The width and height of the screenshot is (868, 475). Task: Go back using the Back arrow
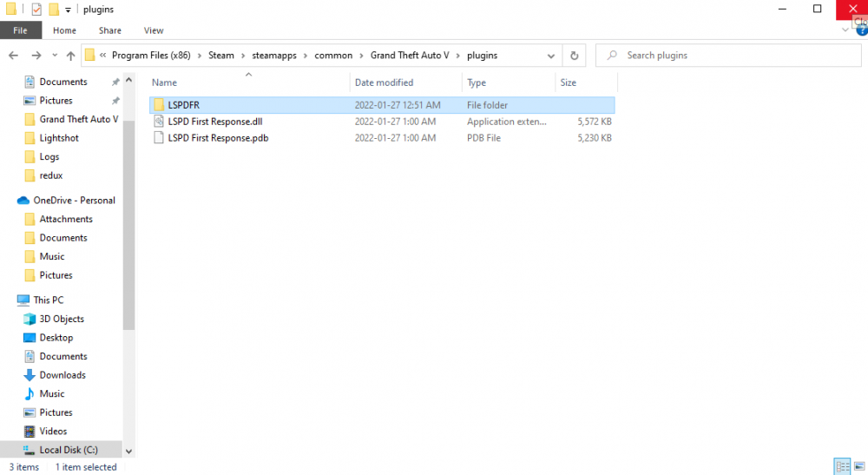[13, 56]
